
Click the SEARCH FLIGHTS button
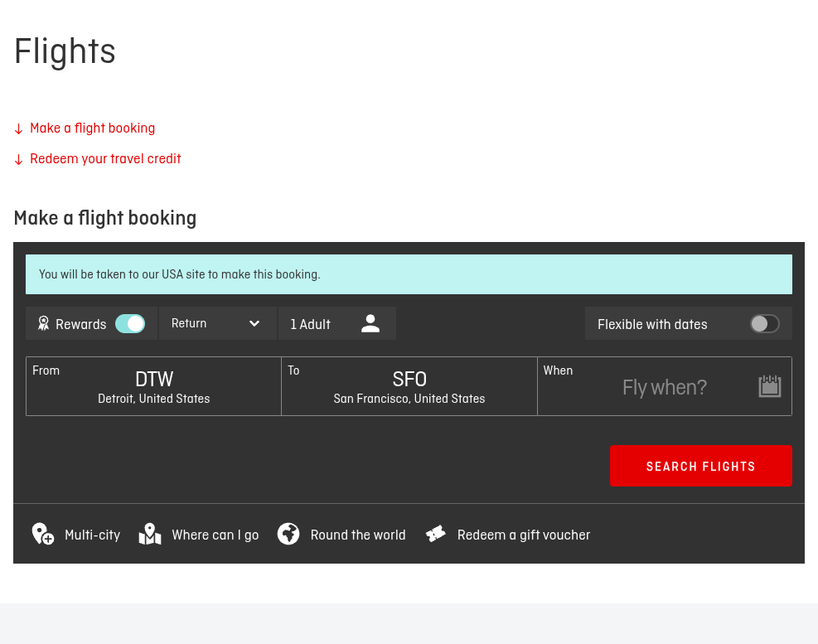point(700,466)
